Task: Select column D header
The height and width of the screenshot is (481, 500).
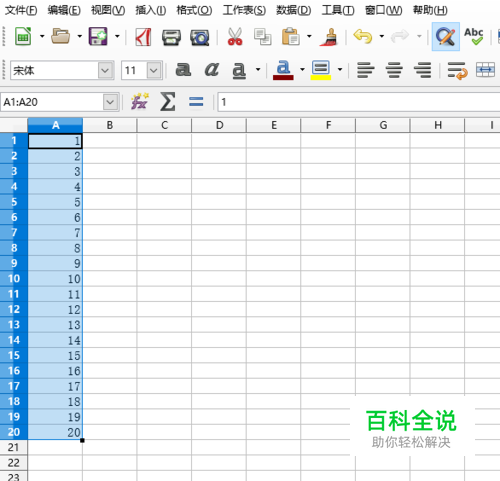Action: (219, 125)
